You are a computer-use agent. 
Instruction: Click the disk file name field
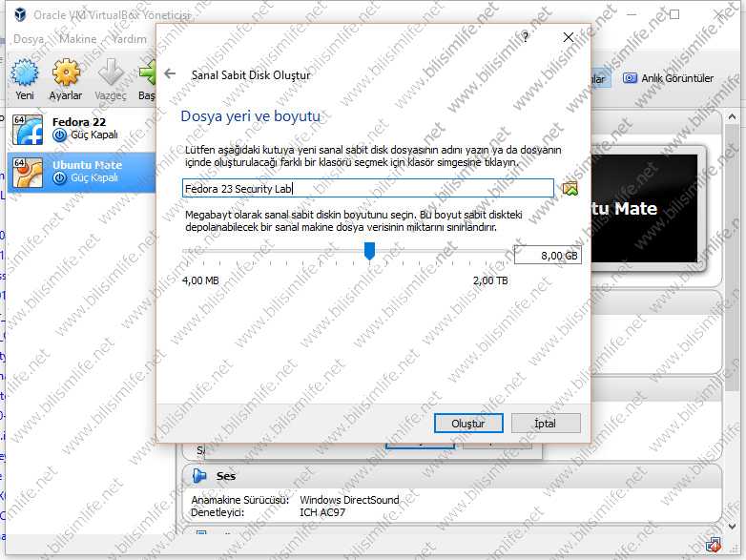(x=368, y=188)
